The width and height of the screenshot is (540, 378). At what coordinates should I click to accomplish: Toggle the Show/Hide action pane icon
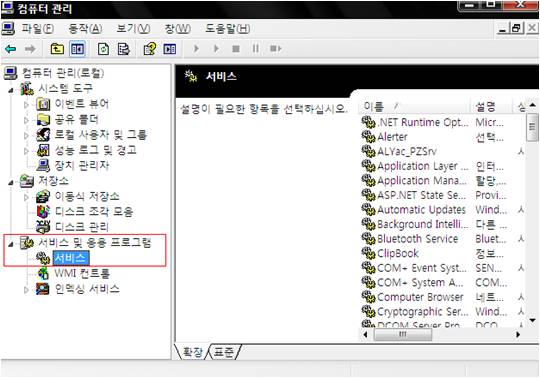pyautogui.click(x=169, y=49)
